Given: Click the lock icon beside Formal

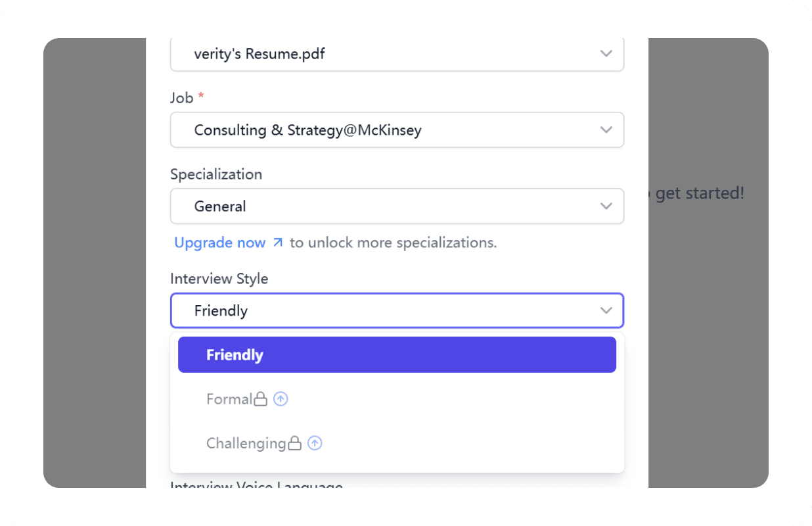Looking at the screenshot, I should click(x=261, y=399).
